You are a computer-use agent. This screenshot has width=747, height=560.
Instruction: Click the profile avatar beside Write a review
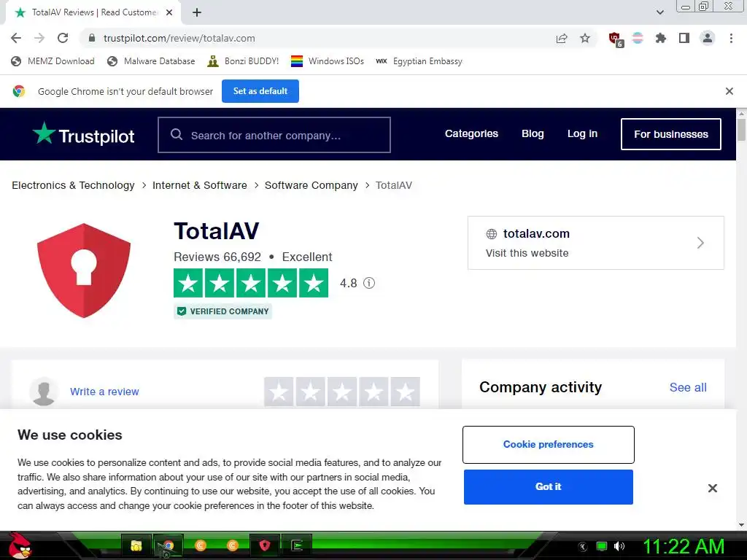pyautogui.click(x=44, y=392)
